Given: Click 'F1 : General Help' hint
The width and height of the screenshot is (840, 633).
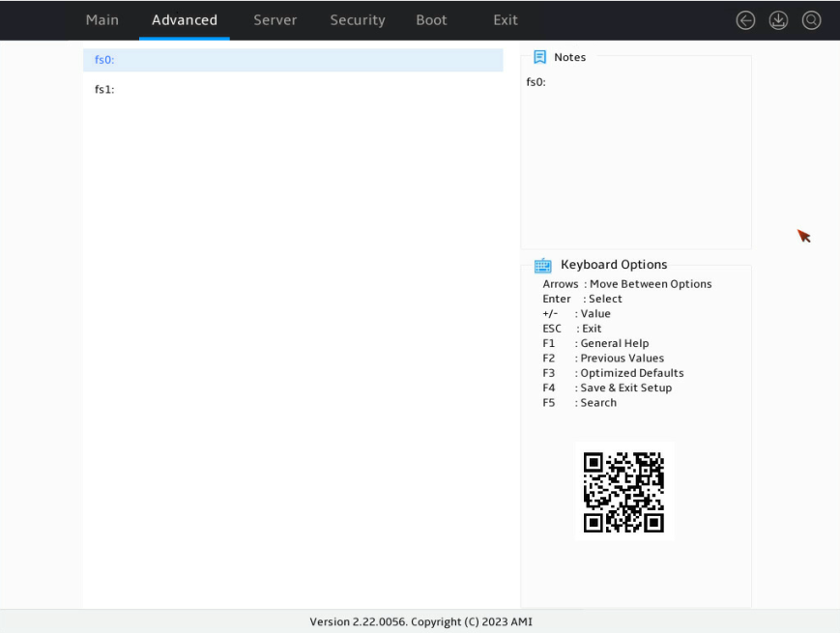Looking at the screenshot, I should tap(595, 343).
